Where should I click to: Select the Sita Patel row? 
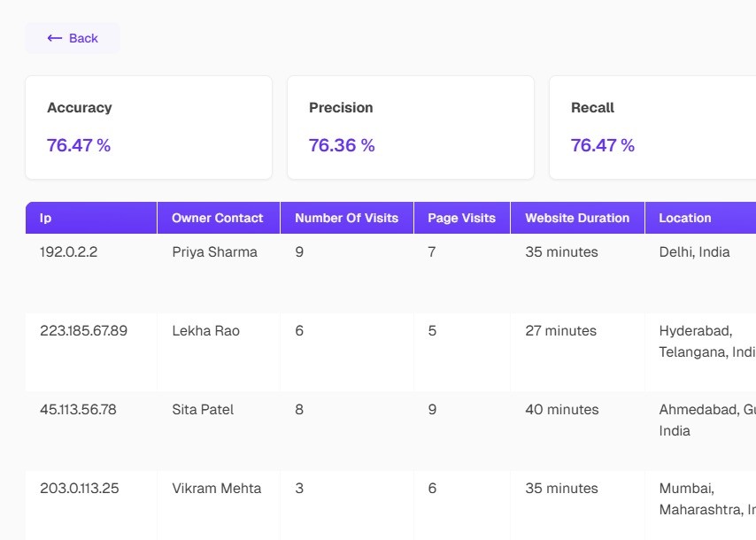pyautogui.click(x=390, y=430)
